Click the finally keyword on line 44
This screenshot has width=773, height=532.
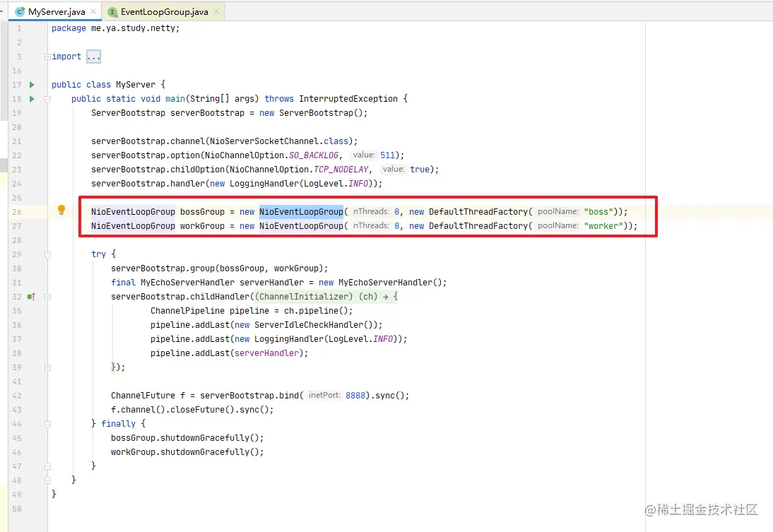click(118, 423)
